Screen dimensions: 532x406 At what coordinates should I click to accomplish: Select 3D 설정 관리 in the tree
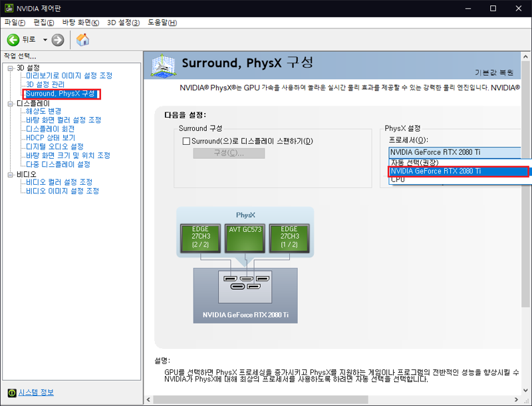pyautogui.click(x=45, y=84)
